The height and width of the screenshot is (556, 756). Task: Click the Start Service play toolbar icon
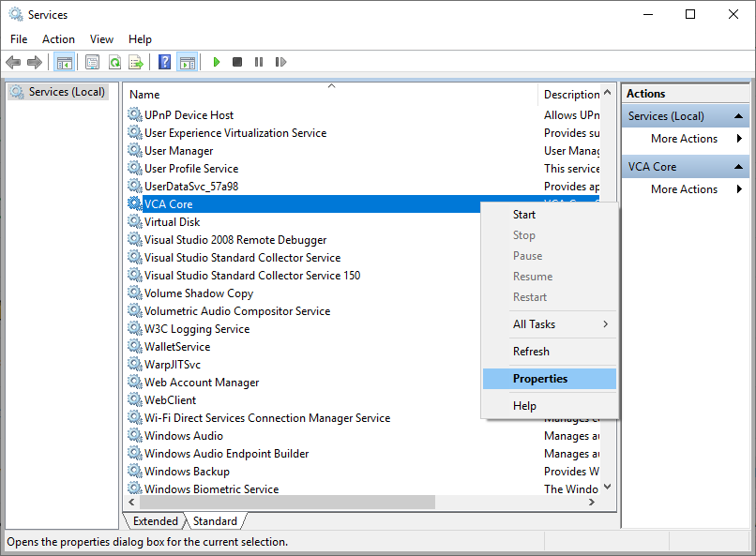pos(217,62)
